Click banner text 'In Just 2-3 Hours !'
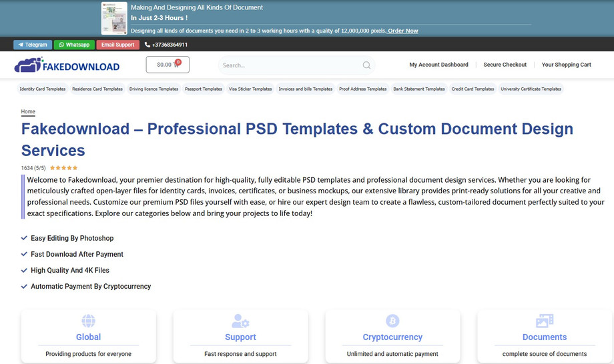This screenshot has width=614, height=364. tap(159, 18)
